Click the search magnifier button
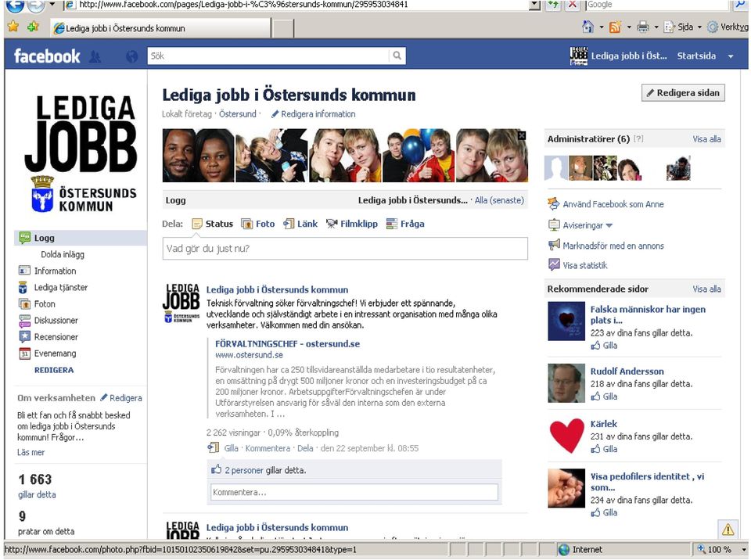The image size is (751, 560). (x=397, y=56)
